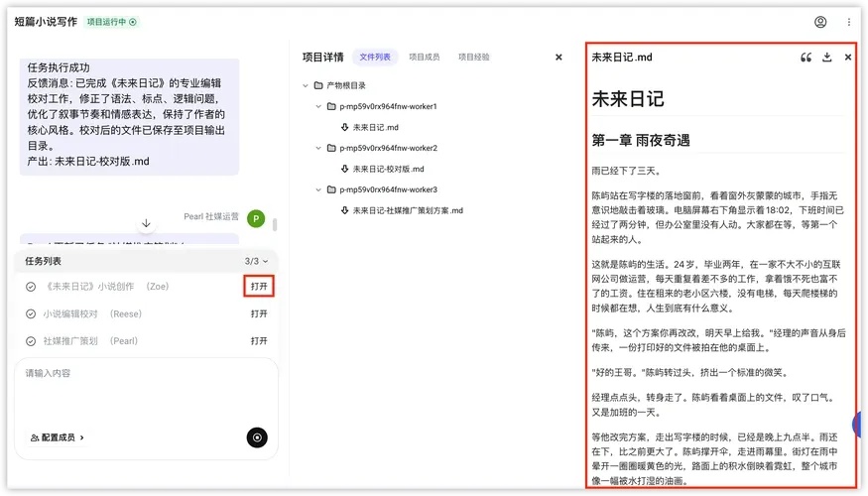Screen dimensions: 868x496
Task: Click the Pearl 社媒运营 sender label
Action: [x=211, y=216]
